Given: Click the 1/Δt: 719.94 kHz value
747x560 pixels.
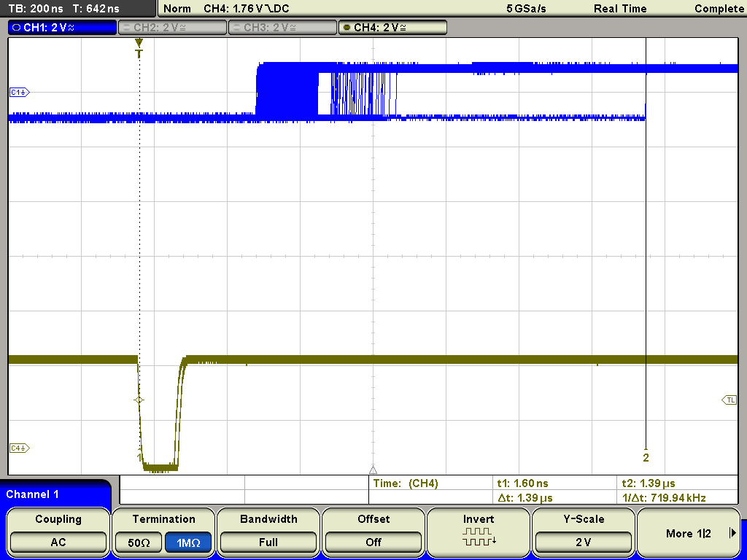Looking at the screenshot, I should click(664, 498).
